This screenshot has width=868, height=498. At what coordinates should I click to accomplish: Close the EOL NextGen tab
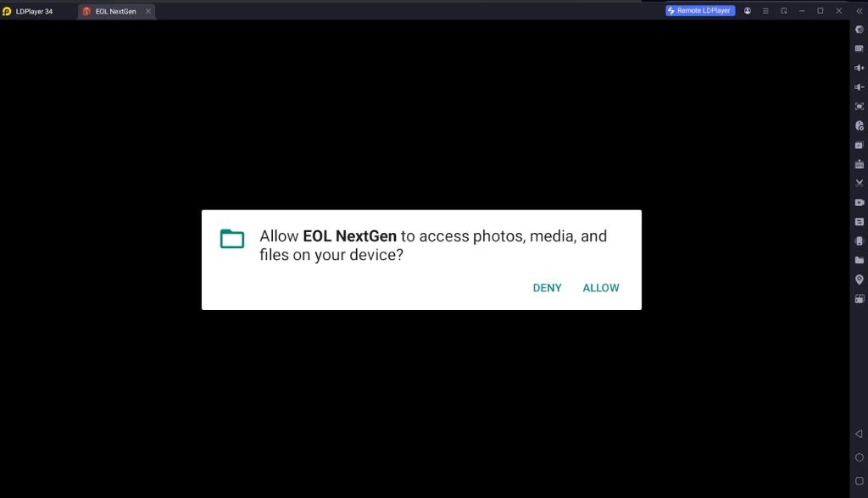(x=147, y=11)
